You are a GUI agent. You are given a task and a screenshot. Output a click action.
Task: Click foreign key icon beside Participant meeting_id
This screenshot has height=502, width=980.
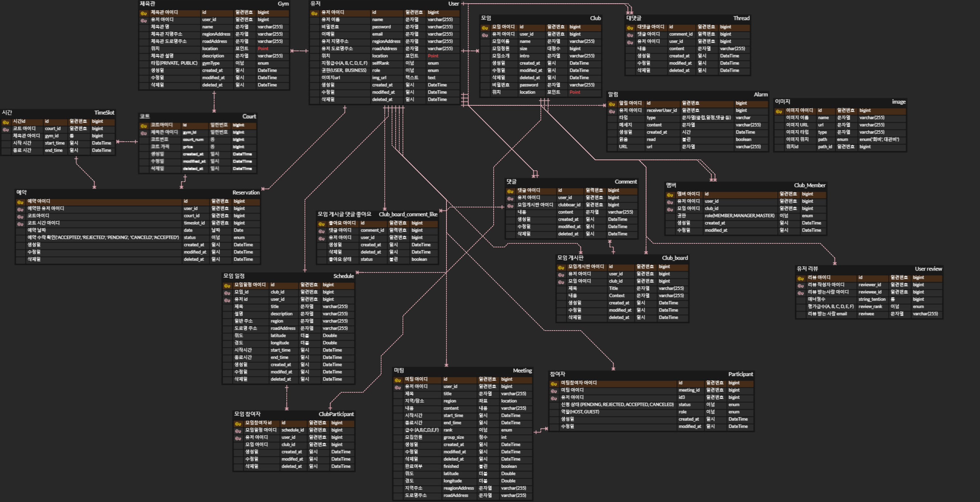(554, 390)
